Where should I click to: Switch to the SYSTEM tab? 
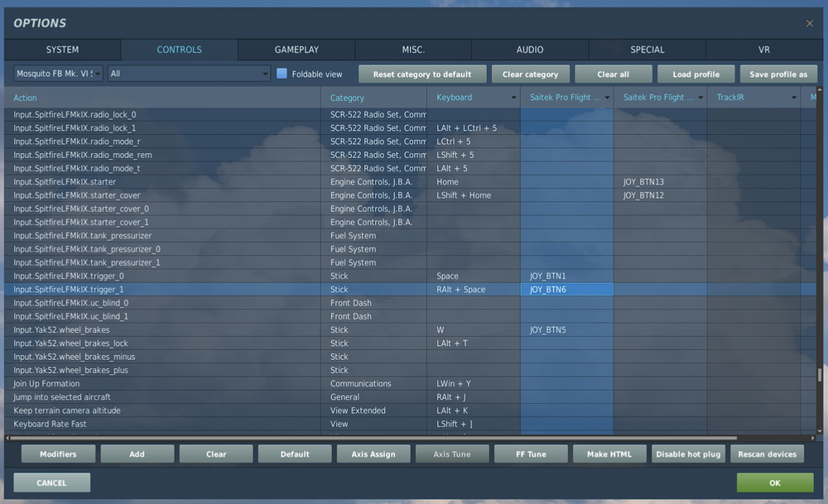[x=61, y=50]
